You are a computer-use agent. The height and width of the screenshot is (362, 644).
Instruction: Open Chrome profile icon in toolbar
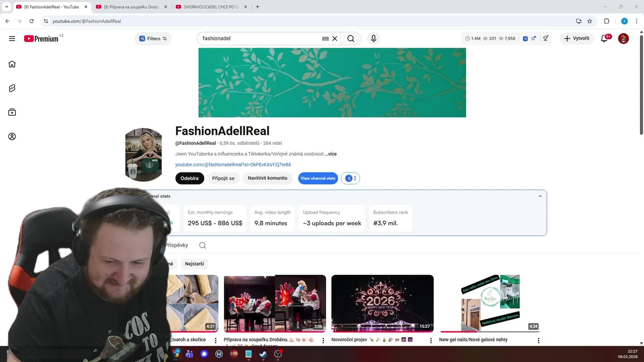coord(624,21)
